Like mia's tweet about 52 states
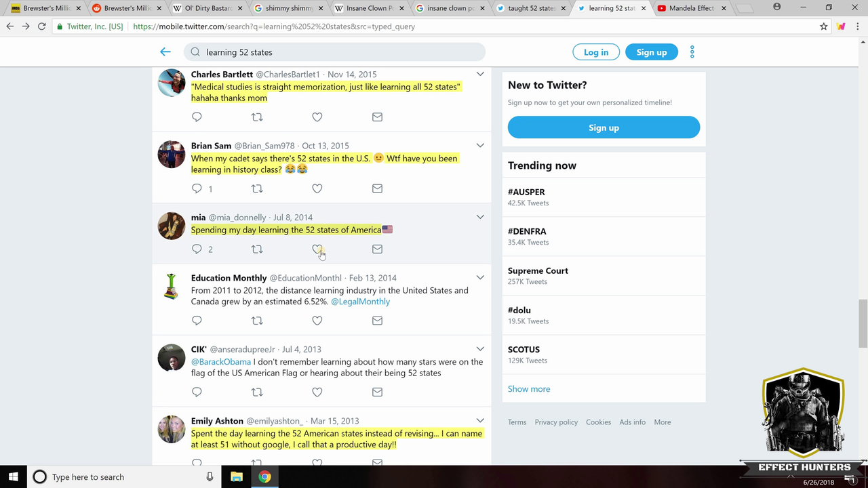 click(317, 249)
